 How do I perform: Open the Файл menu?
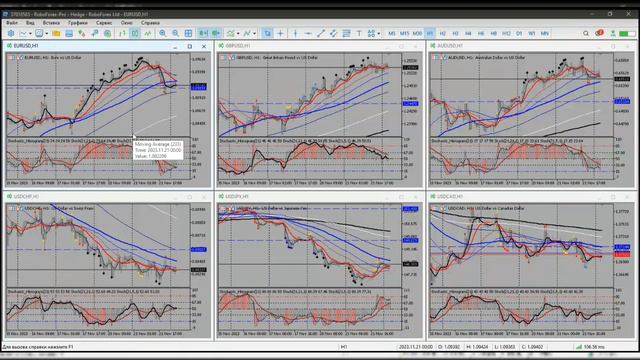(11, 23)
